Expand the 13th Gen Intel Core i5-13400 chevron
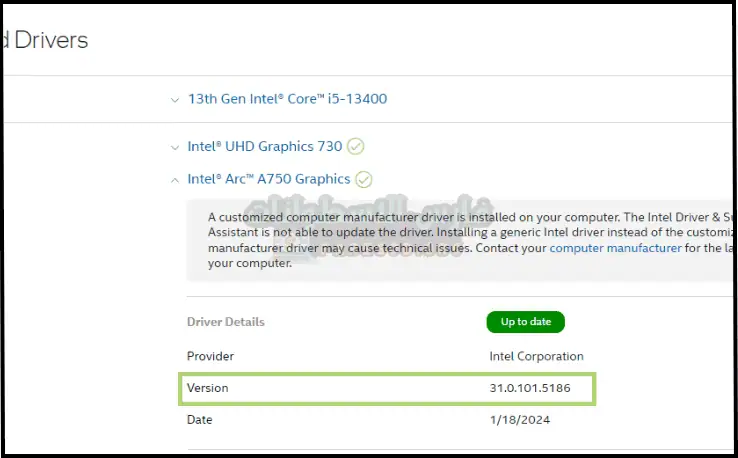This screenshot has width=738, height=458. [x=175, y=99]
